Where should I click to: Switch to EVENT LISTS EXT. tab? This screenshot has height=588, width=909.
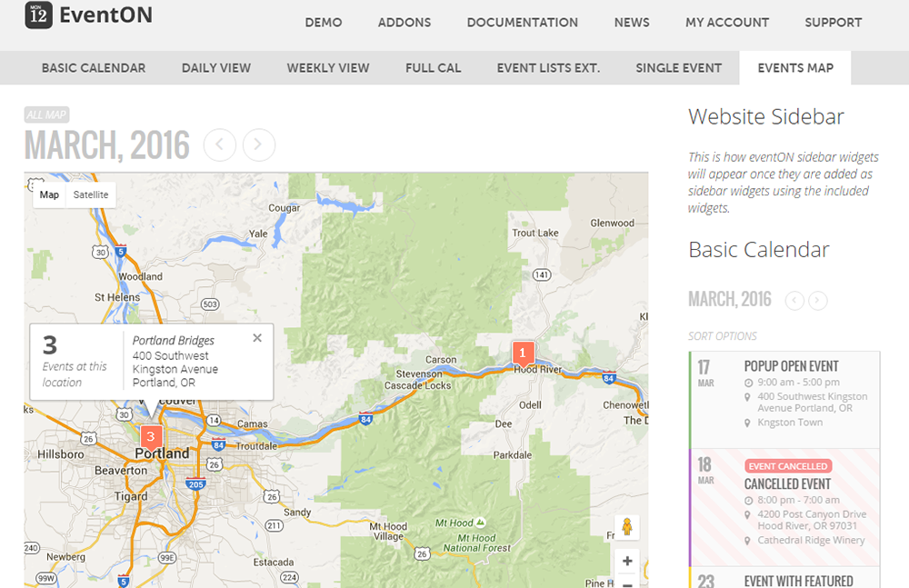tap(548, 68)
